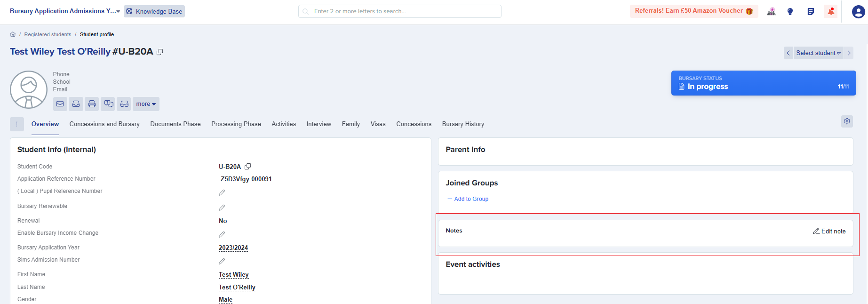
Task: Switch to the Interview tab
Action: [319, 124]
